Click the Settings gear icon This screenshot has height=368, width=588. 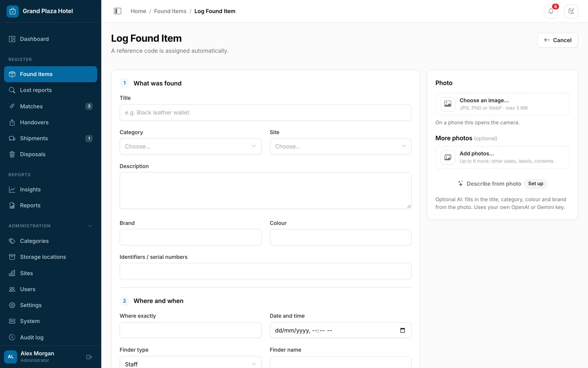pyautogui.click(x=12, y=305)
